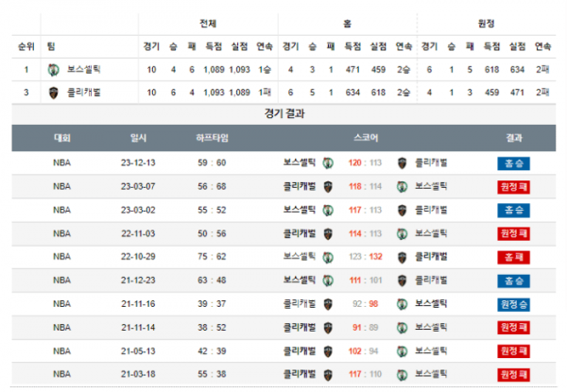Image resolution: width=567 pixels, height=392 pixels.
Task: Click score 123 : 132
Action: 365,257
